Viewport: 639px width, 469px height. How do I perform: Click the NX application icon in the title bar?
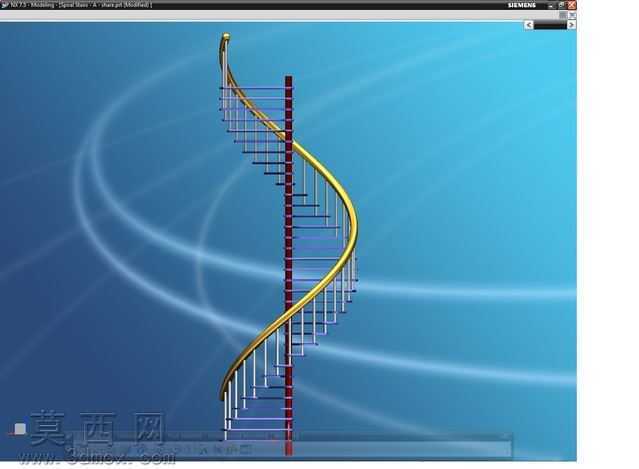point(4,5)
